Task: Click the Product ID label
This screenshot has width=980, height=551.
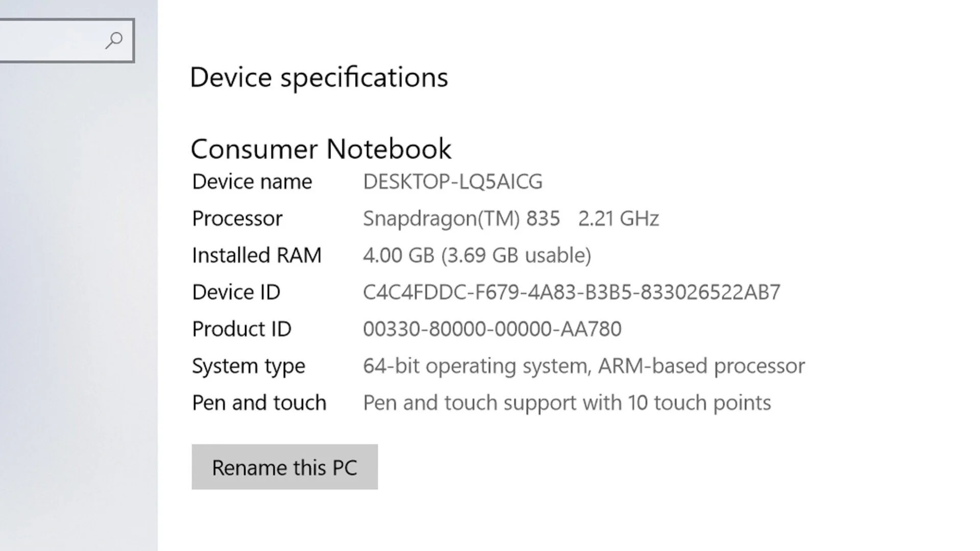Action: point(241,329)
